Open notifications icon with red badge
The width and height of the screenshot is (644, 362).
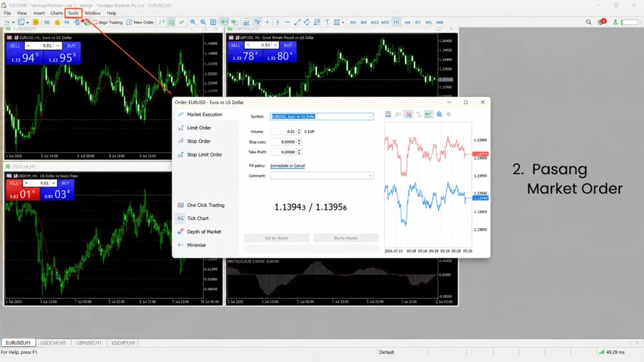602,22
